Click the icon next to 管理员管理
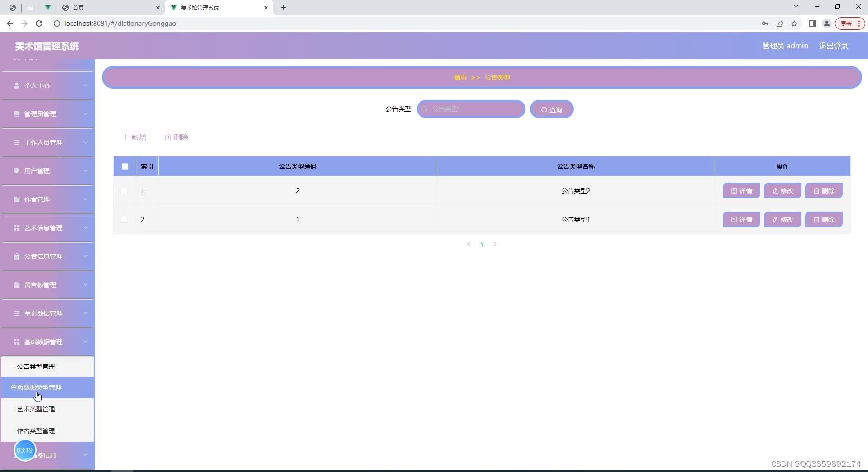868x472 pixels. [17, 114]
